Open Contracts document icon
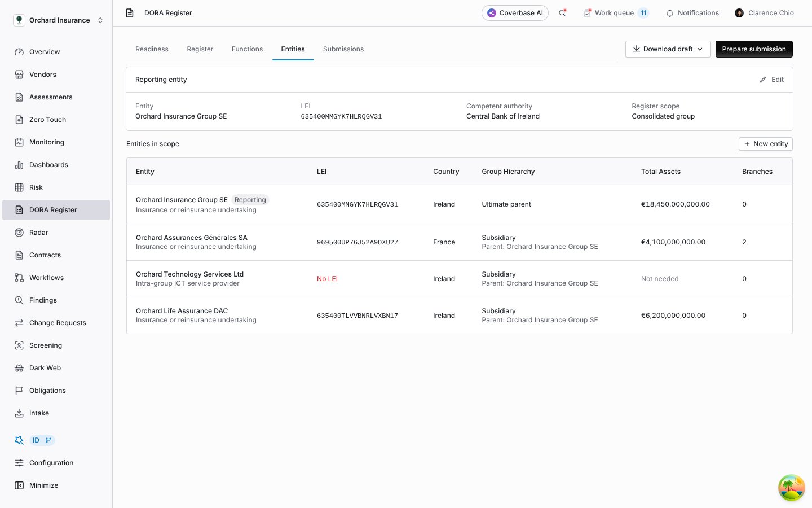Viewport: 812px width, 508px height. tap(19, 255)
